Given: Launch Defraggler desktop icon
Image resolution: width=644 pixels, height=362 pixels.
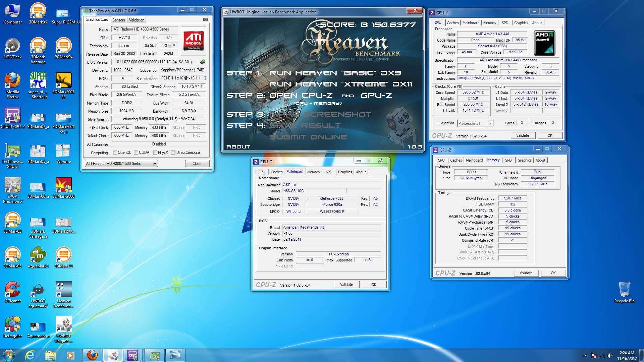Looking at the screenshot, I should click(12, 327).
